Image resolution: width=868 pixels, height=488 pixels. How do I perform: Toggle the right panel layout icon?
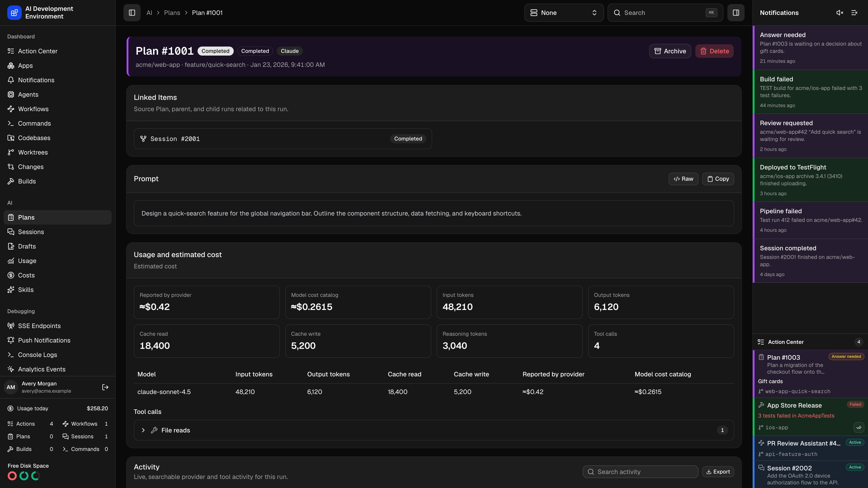click(736, 13)
